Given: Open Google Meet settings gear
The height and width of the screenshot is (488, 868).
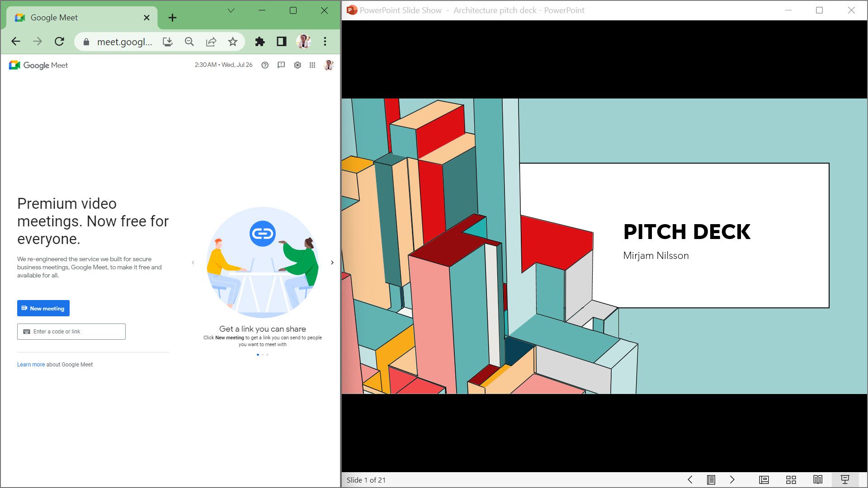Looking at the screenshot, I should pyautogui.click(x=297, y=65).
